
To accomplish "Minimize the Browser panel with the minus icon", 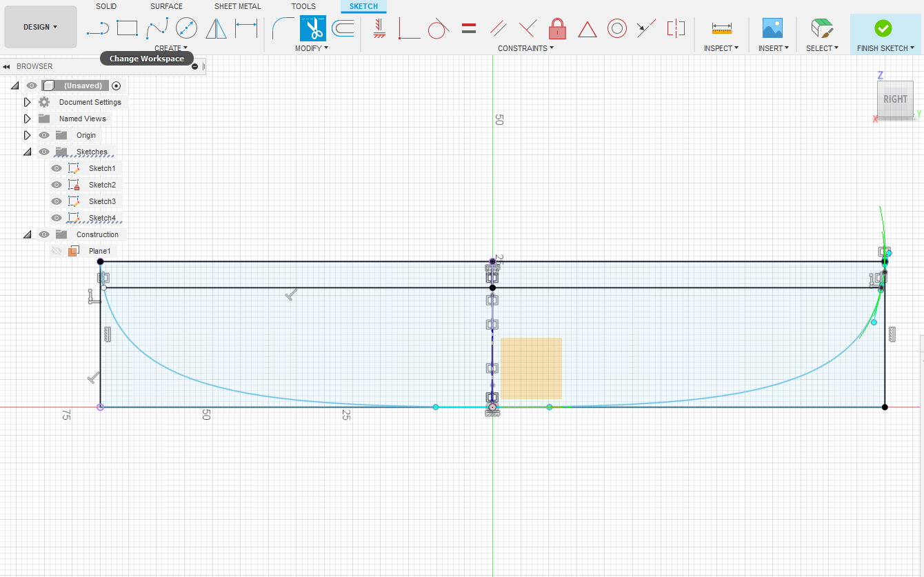I will tap(194, 67).
